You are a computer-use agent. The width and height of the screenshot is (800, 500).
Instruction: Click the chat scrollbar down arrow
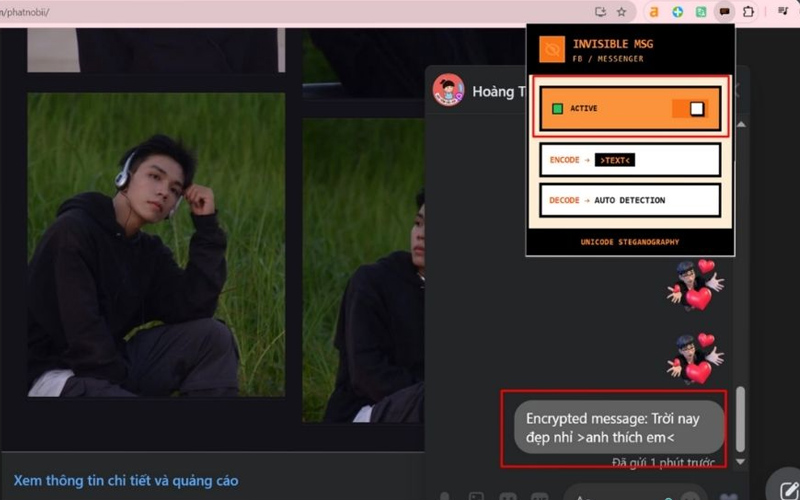pos(741,462)
